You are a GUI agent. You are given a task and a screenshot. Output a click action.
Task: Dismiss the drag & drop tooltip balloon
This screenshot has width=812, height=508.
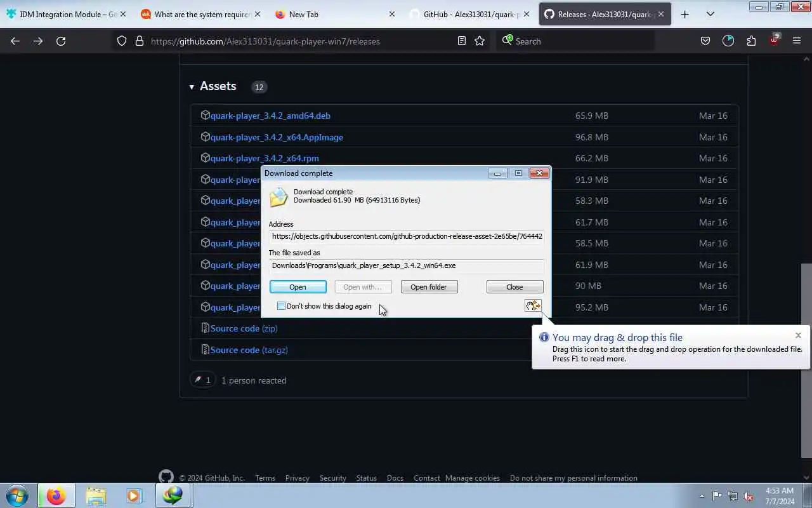point(798,335)
